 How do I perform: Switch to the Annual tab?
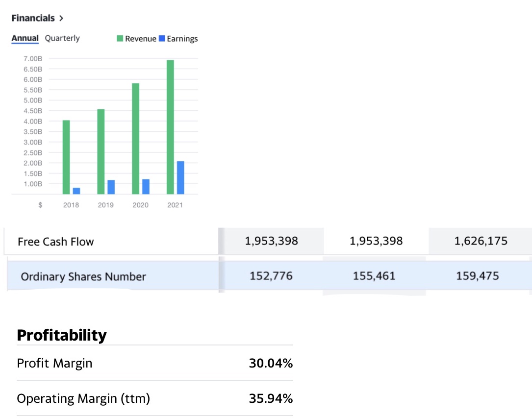[25, 38]
